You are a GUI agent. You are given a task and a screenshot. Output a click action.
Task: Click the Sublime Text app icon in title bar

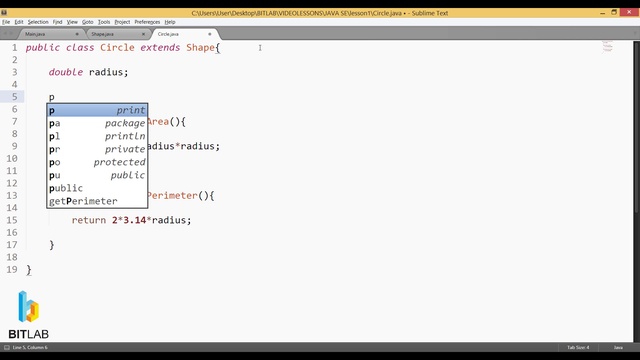tap(4, 13)
